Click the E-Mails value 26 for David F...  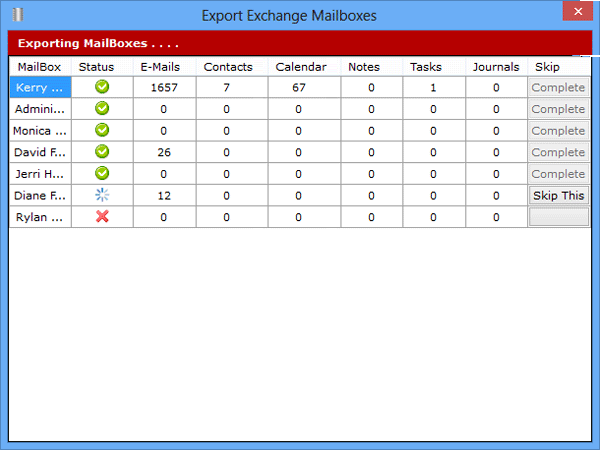pos(164,152)
